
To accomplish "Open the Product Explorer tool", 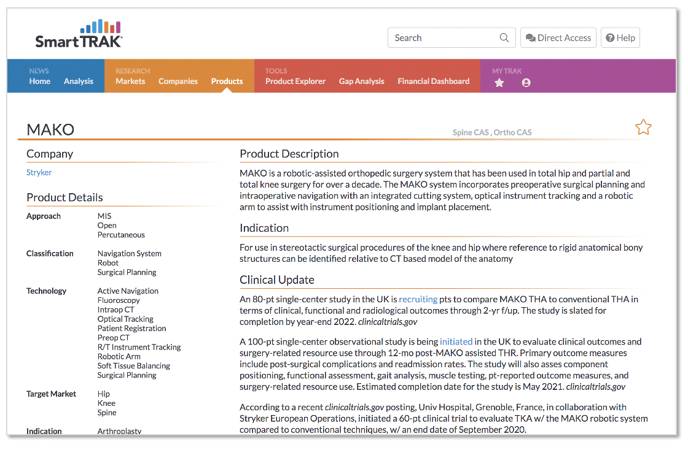I will [295, 81].
